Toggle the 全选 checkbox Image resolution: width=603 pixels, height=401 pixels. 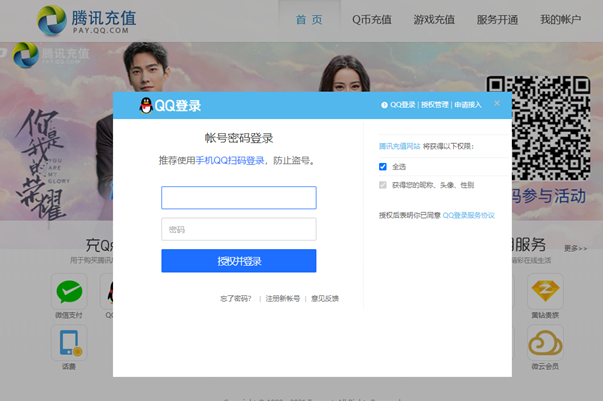click(x=383, y=166)
